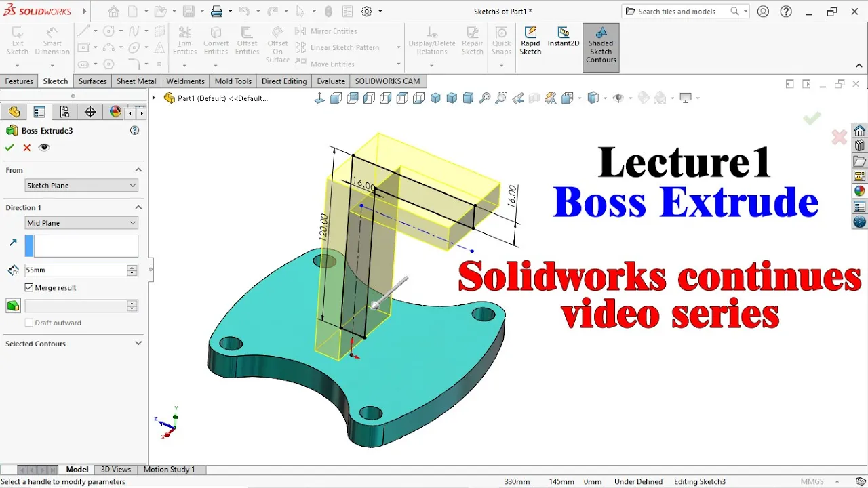
Task: Toggle detailed preview eye icon
Action: [x=44, y=148]
